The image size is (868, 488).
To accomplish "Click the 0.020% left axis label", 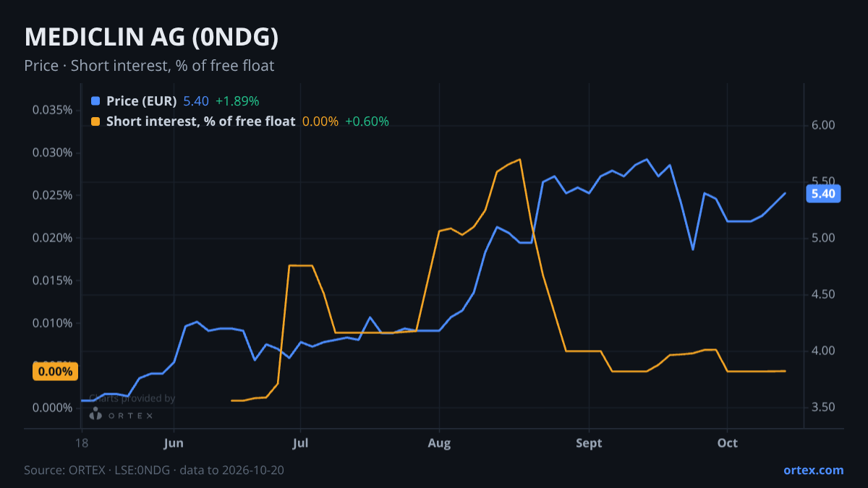I will tap(53, 238).
